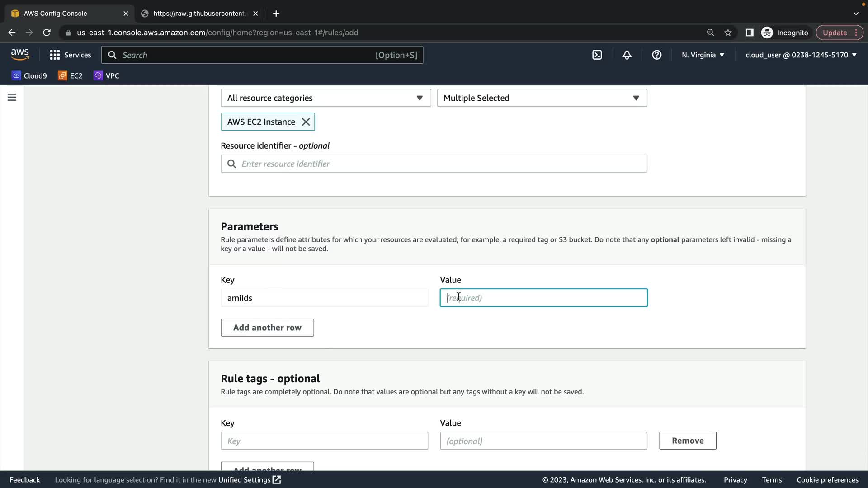Open the EC2 favorite shortcut
Viewport: 868px width, 488px height.
click(x=70, y=76)
